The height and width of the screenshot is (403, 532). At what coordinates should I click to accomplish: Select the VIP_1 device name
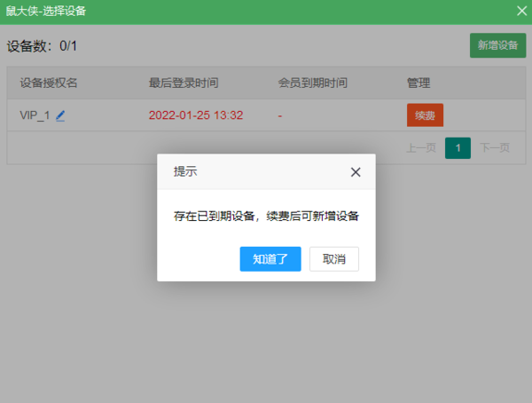35,115
